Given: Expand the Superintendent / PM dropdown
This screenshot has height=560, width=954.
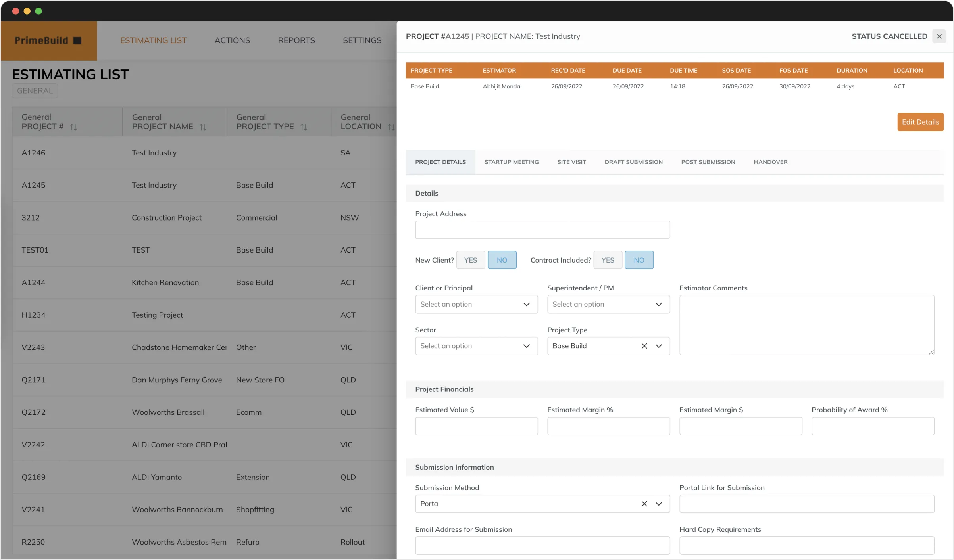Looking at the screenshot, I should [x=608, y=305].
